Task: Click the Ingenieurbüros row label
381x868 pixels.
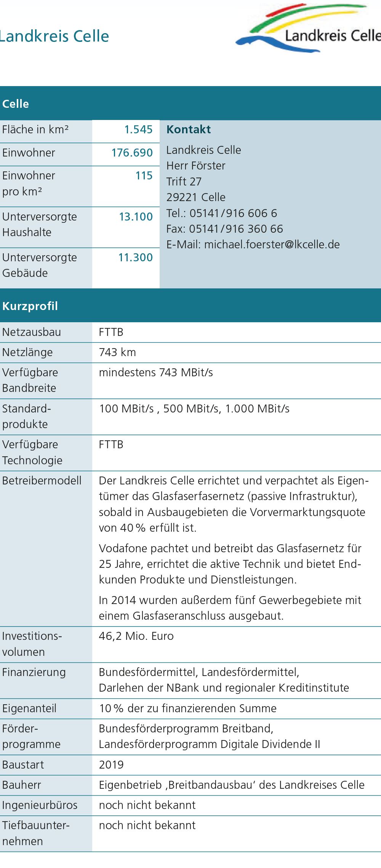Action: coord(40,805)
